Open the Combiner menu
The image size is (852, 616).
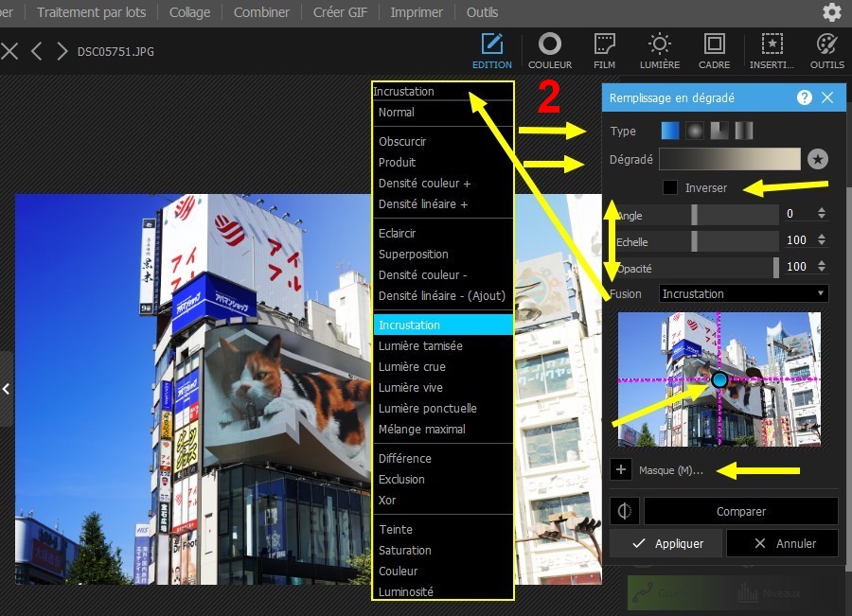coord(261,12)
